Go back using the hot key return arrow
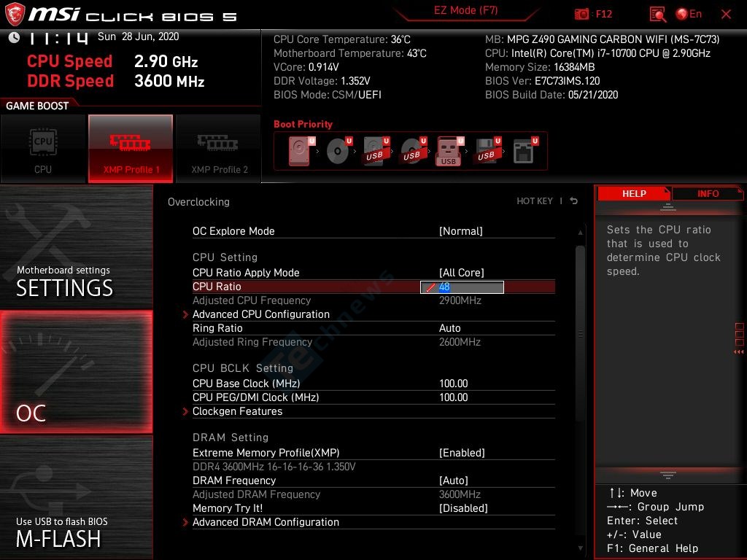The height and width of the screenshot is (560, 747). pyautogui.click(x=574, y=201)
